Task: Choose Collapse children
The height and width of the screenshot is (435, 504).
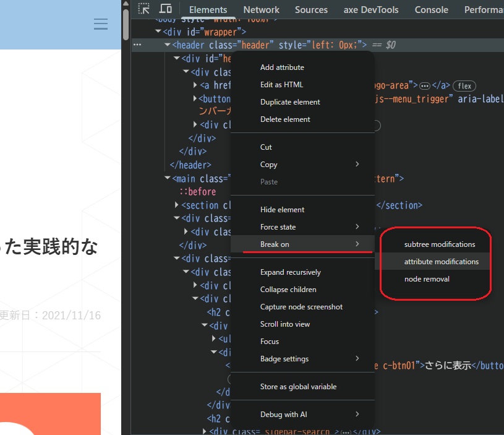Action: click(x=302, y=290)
